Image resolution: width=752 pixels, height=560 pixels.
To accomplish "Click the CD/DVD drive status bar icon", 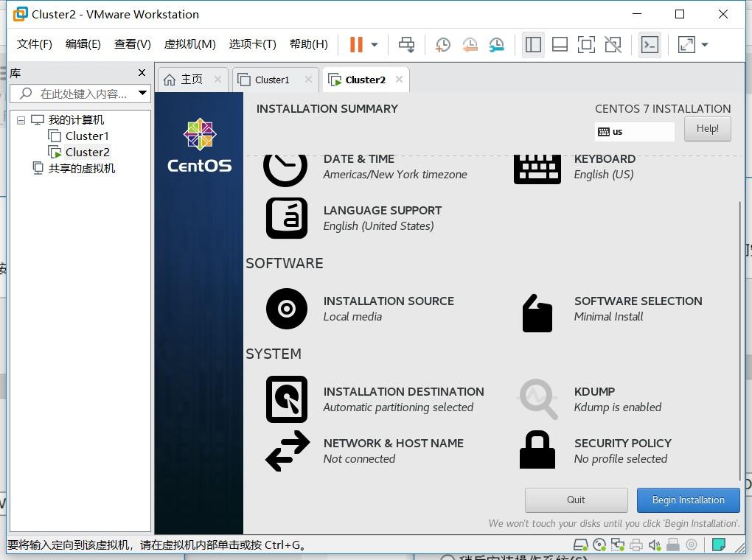I will (x=599, y=545).
